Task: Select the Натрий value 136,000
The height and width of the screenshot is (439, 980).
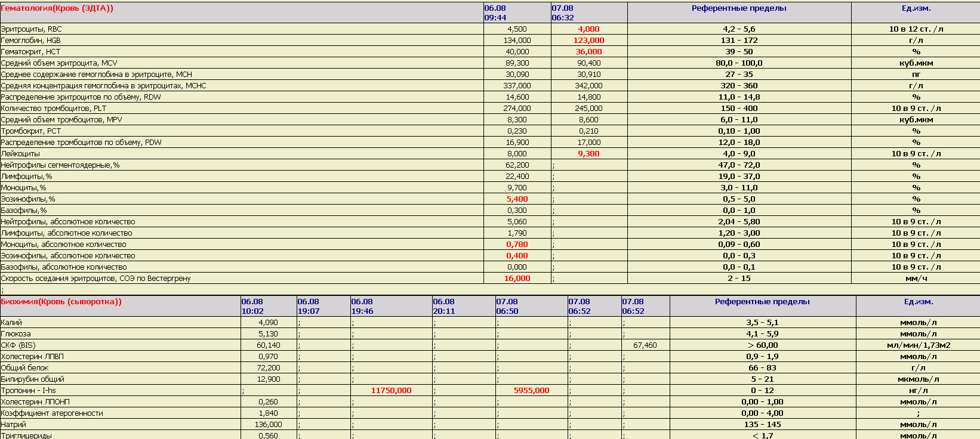Action: 269,425
